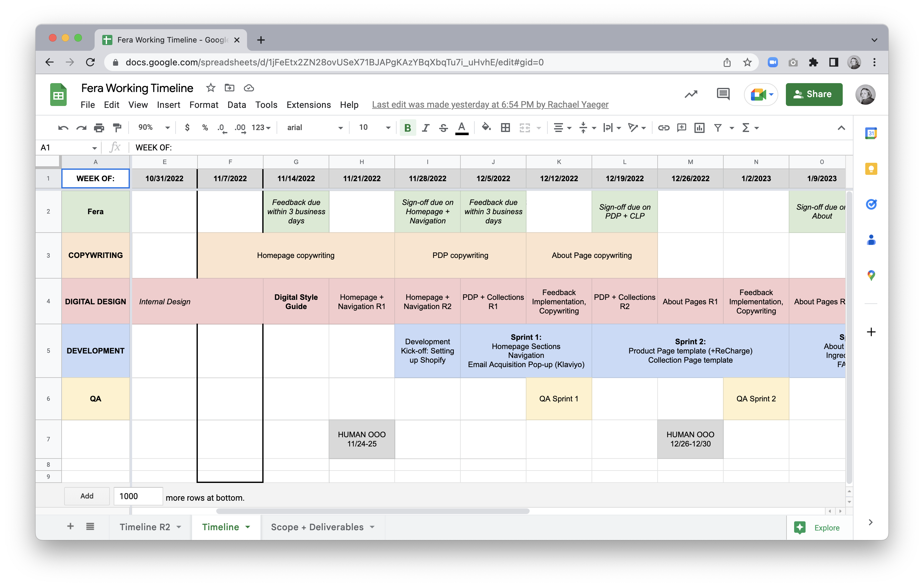Click the fill color bucket icon
The width and height of the screenshot is (924, 587).
click(x=486, y=128)
